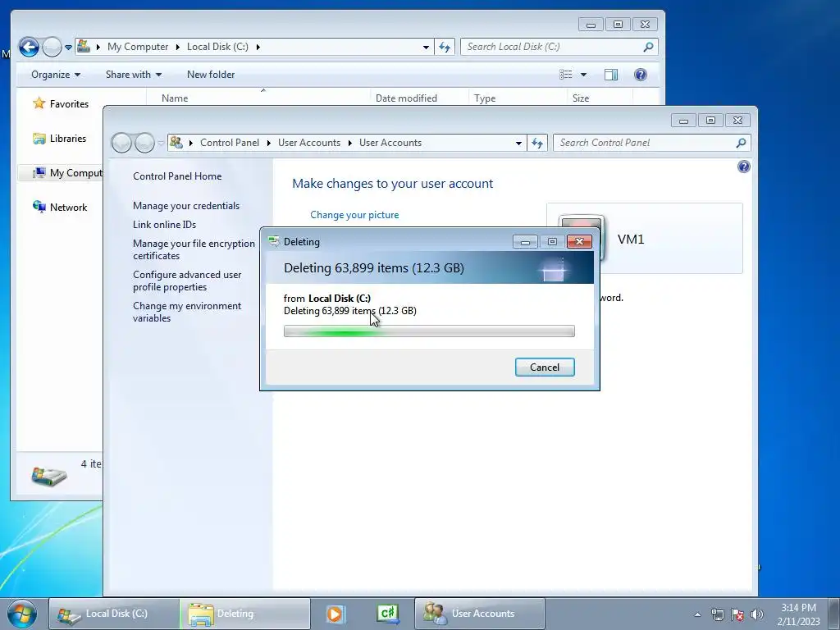840x630 pixels.
Task: Click the network tray icon
Action: (717, 614)
